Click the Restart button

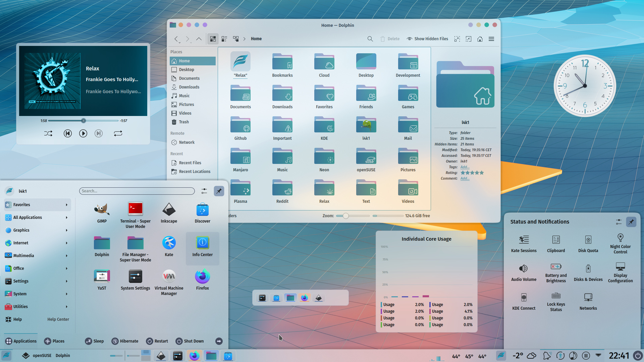(157, 341)
